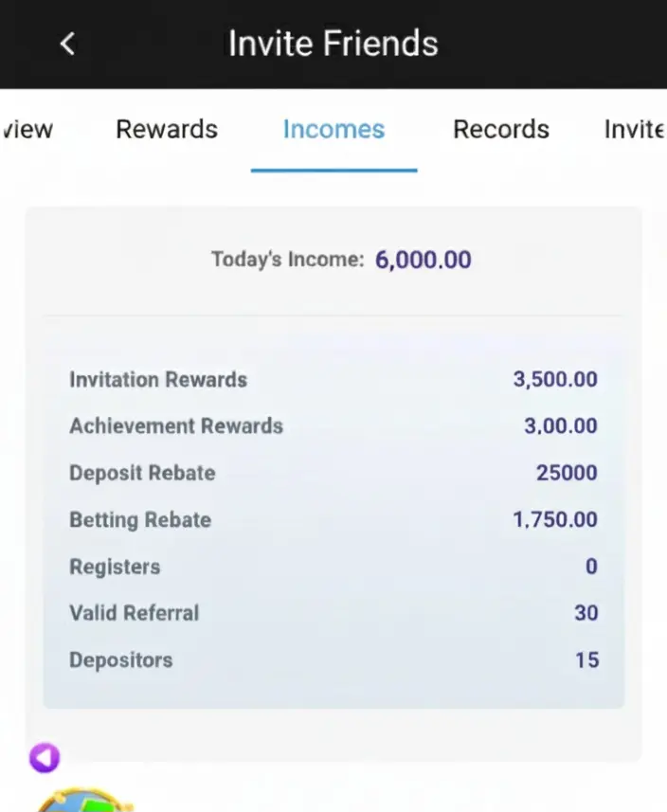This screenshot has height=812, width=667.
Task: Select the Incomes tab
Action: (334, 130)
